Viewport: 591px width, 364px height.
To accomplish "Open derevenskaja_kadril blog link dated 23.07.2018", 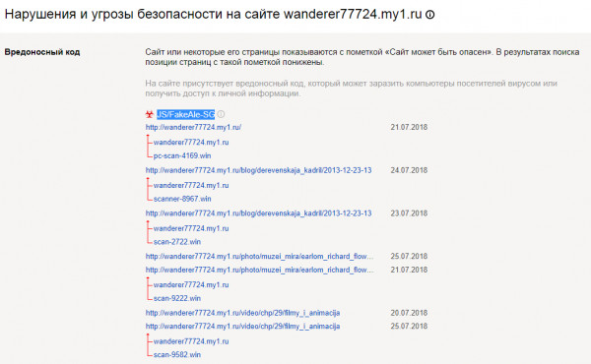I will pyautogui.click(x=258, y=213).
